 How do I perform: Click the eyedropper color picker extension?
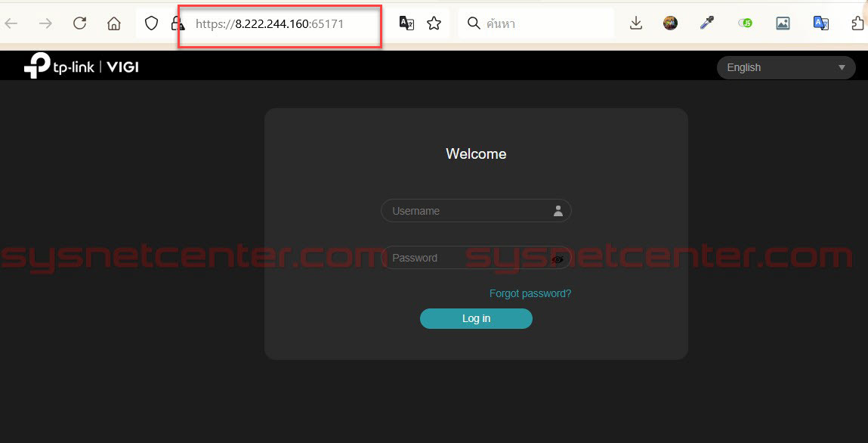pos(707,23)
